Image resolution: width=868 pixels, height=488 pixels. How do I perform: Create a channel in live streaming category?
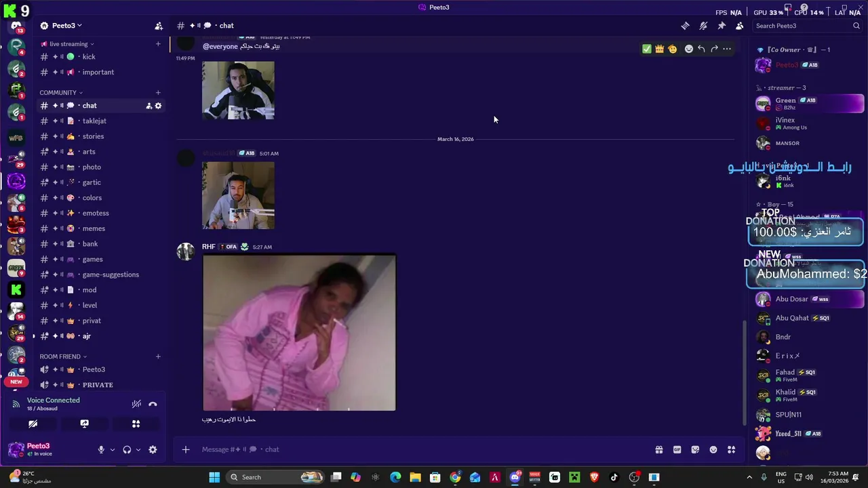point(158,44)
